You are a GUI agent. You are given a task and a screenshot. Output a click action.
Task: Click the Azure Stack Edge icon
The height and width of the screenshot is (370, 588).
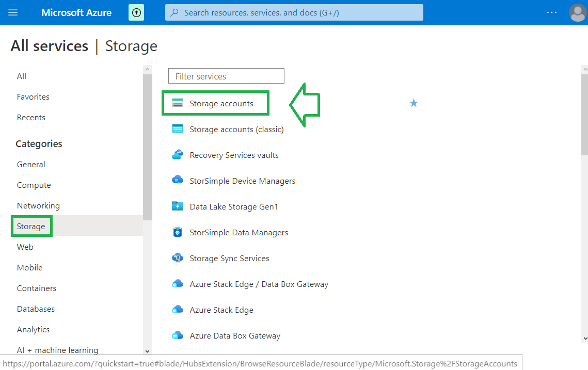point(178,310)
